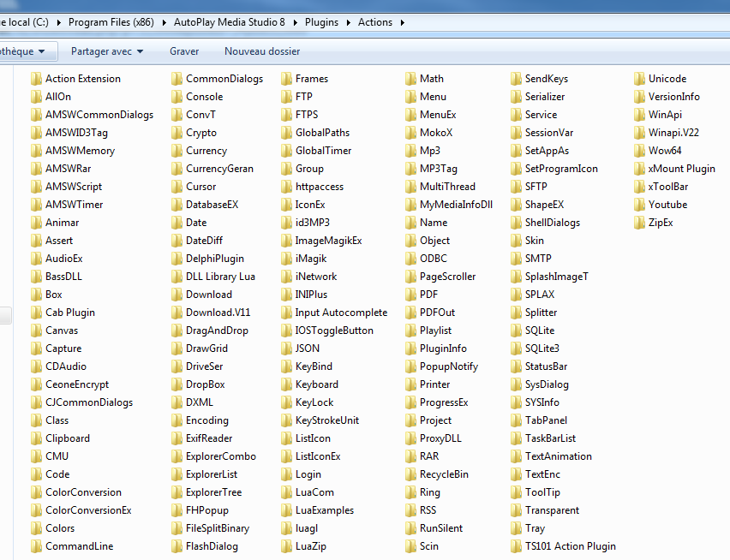This screenshot has width=730, height=560.
Task: Expand the arrow after Plugins in breadcrumb
Action: pyautogui.click(x=348, y=22)
